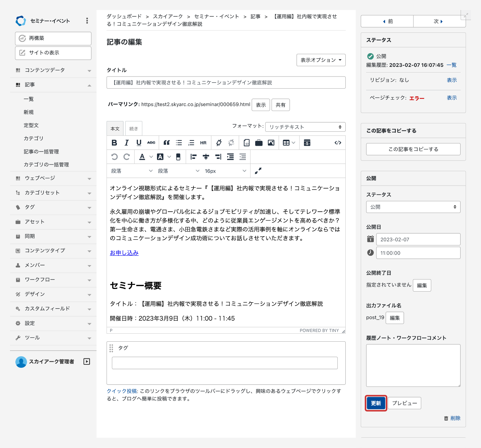
Task: Toggle underline text style
Action: click(139, 143)
